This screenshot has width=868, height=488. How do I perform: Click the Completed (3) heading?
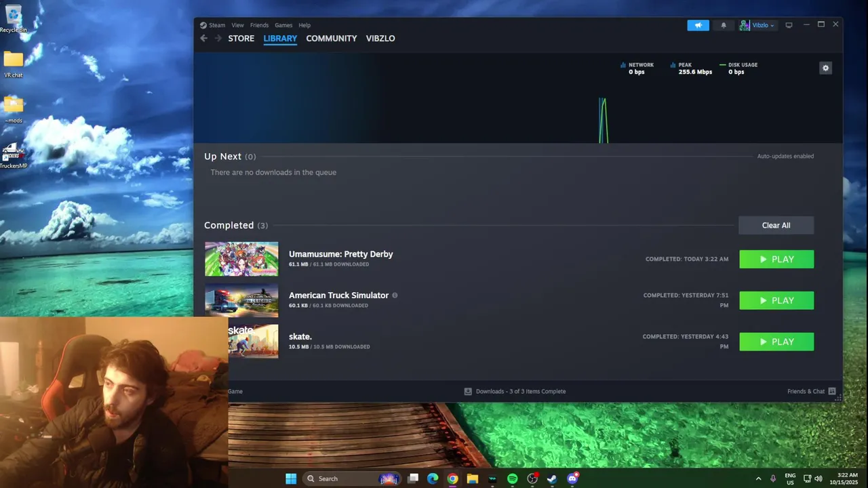pyautogui.click(x=236, y=225)
